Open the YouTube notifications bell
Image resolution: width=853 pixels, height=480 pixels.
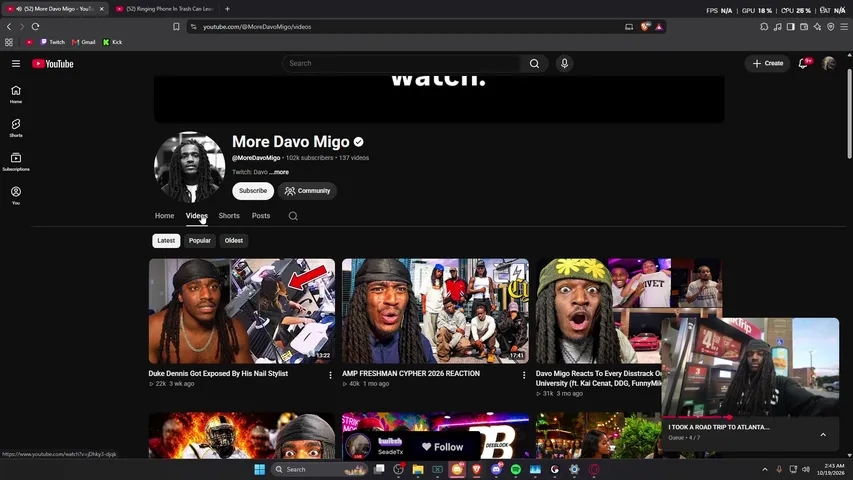(x=803, y=64)
